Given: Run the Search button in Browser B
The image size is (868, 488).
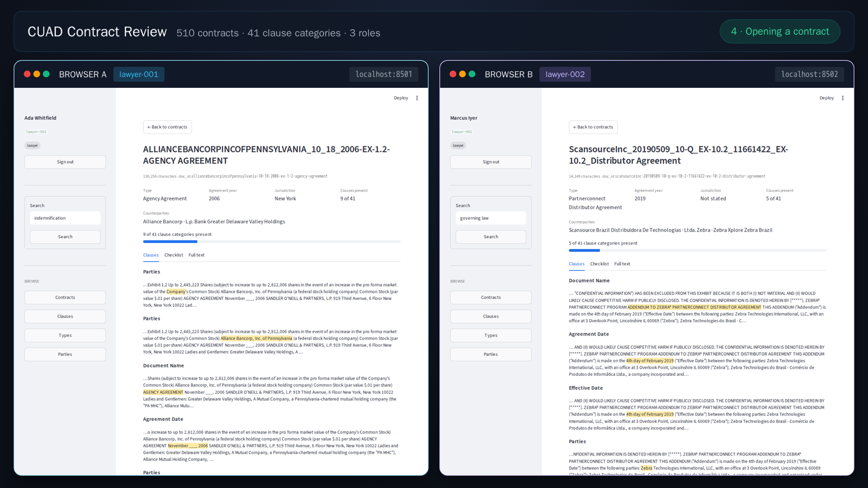Looking at the screenshot, I should coord(490,236).
